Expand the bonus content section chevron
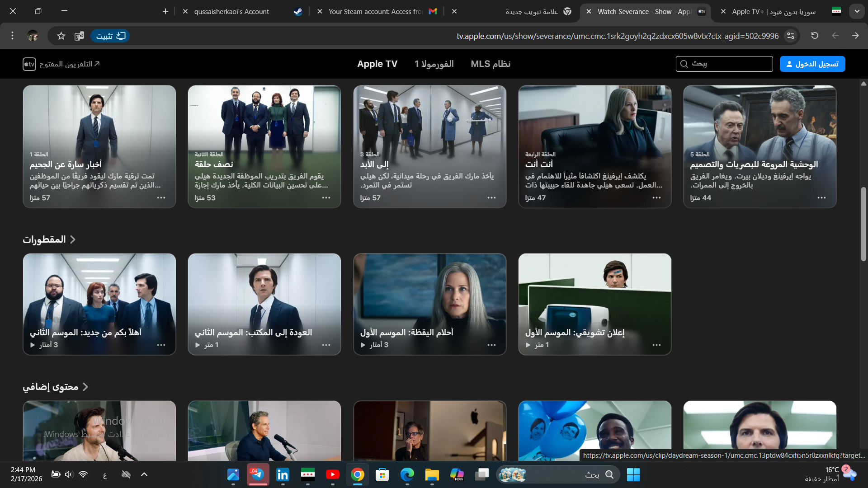The height and width of the screenshot is (488, 868). coord(85,387)
